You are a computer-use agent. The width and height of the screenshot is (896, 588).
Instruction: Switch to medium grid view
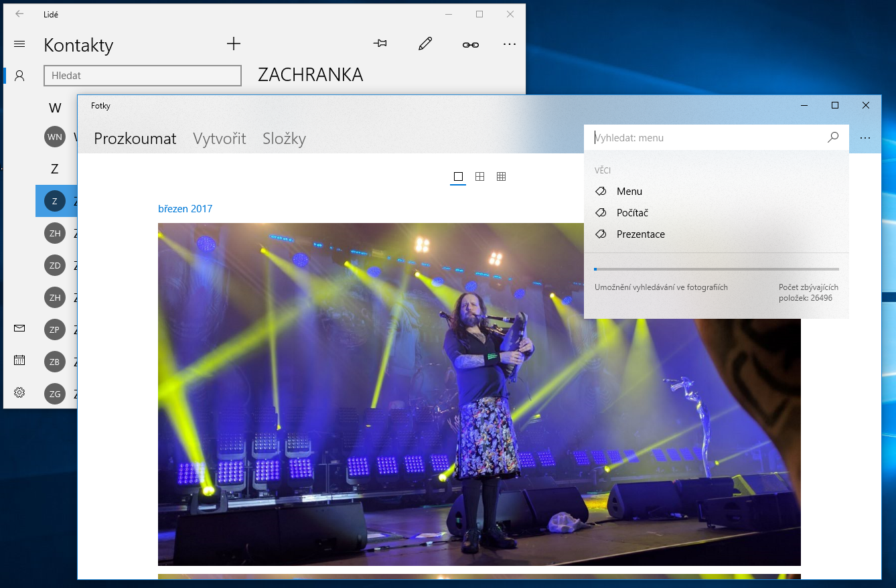click(479, 177)
